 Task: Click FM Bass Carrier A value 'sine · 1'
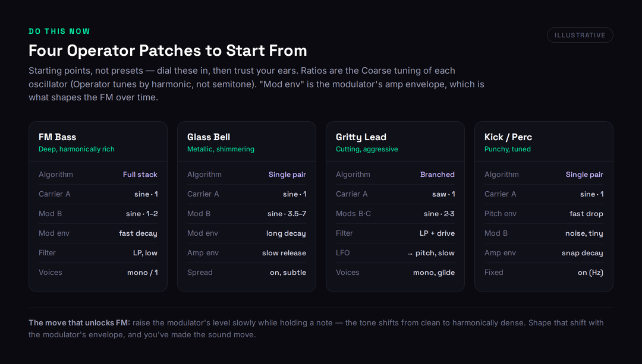click(146, 194)
